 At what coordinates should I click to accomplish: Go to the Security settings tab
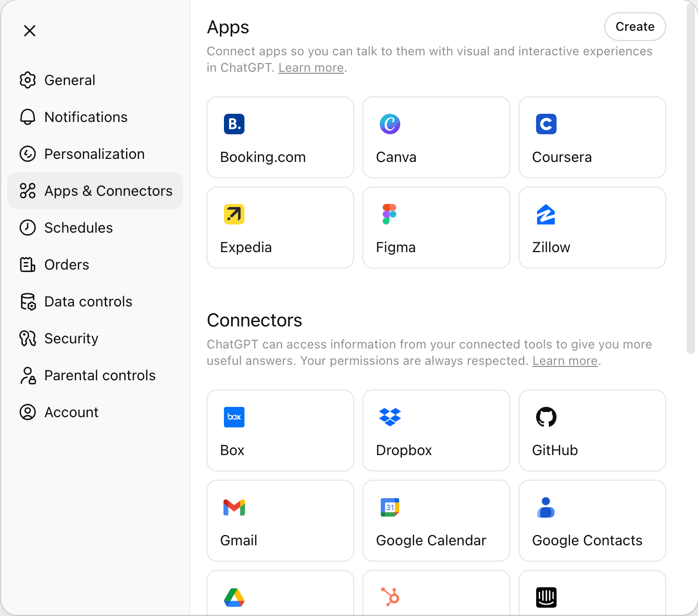(71, 338)
